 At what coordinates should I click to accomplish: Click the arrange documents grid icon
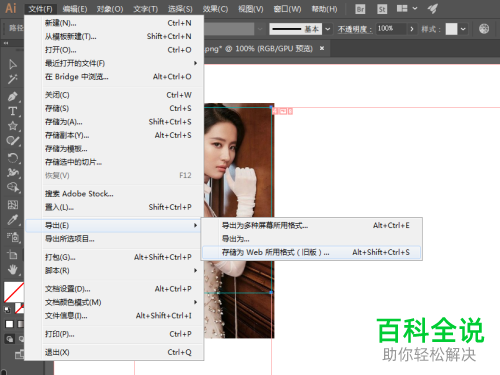[402, 8]
